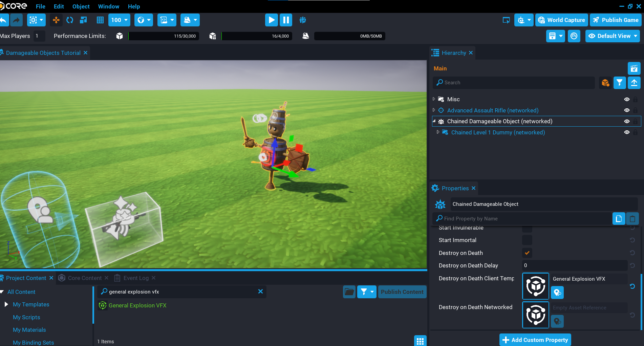Click the Play button to start preview
Screen dimensions: 644x346
(x=271, y=20)
